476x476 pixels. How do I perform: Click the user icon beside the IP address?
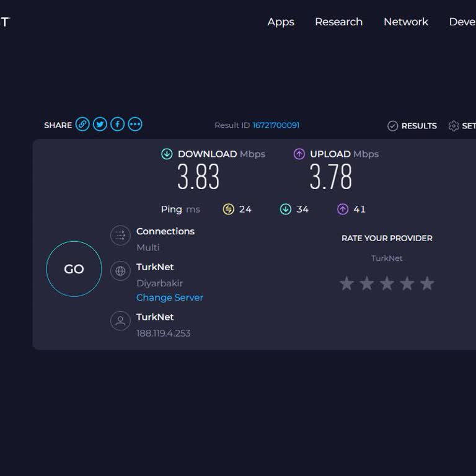[120, 321]
